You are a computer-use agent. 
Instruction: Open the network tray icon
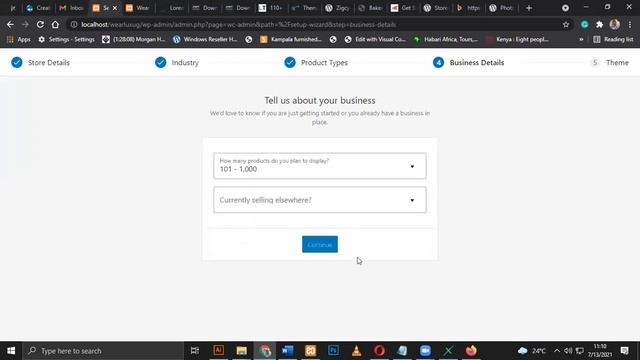click(x=580, y=351)
